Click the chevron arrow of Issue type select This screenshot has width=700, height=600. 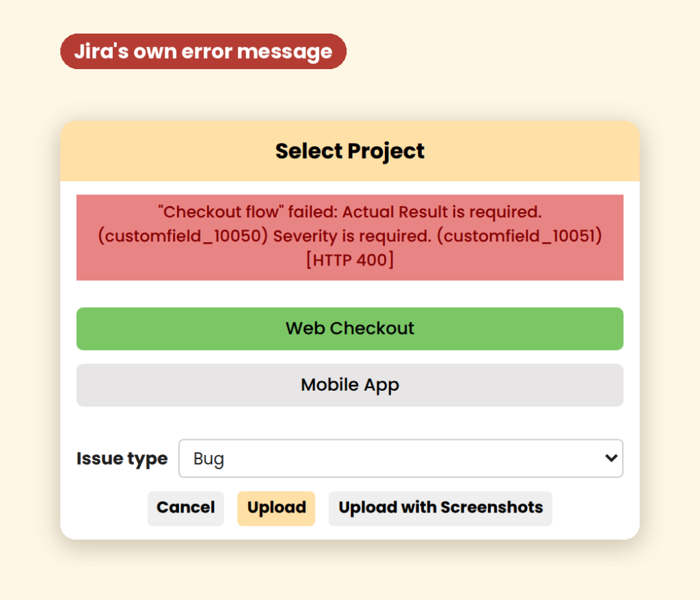click(x=610, y=458)
